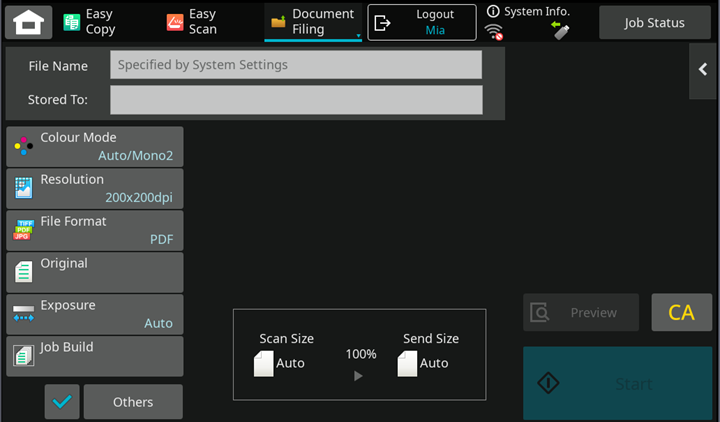720x422 pixels.
Task: Select the Stored To field
Action: (296, 100)
